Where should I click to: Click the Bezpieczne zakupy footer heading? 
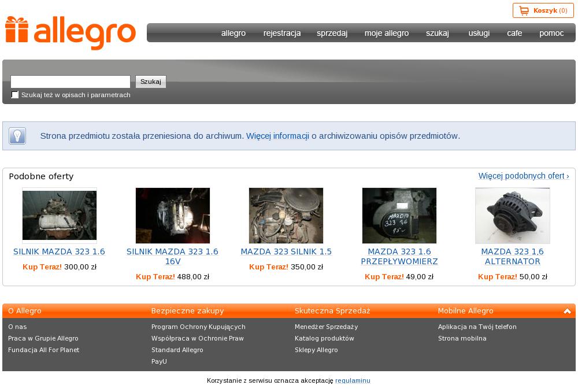187,311
